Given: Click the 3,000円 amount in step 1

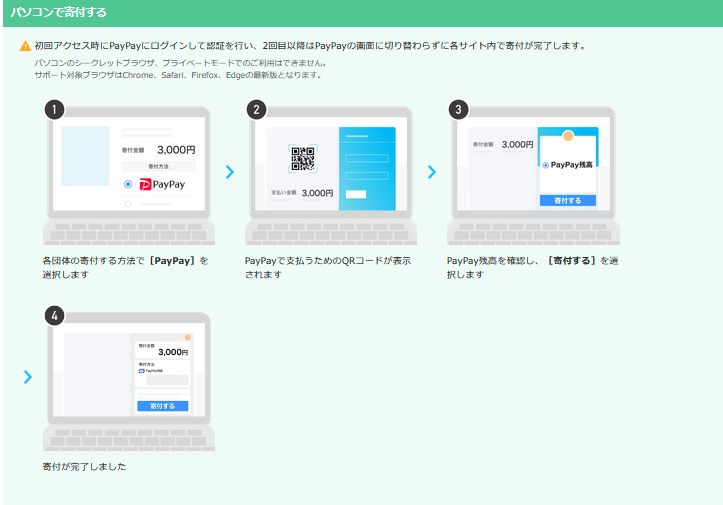Looking at the screenshot, I should [x=176, y=150].
